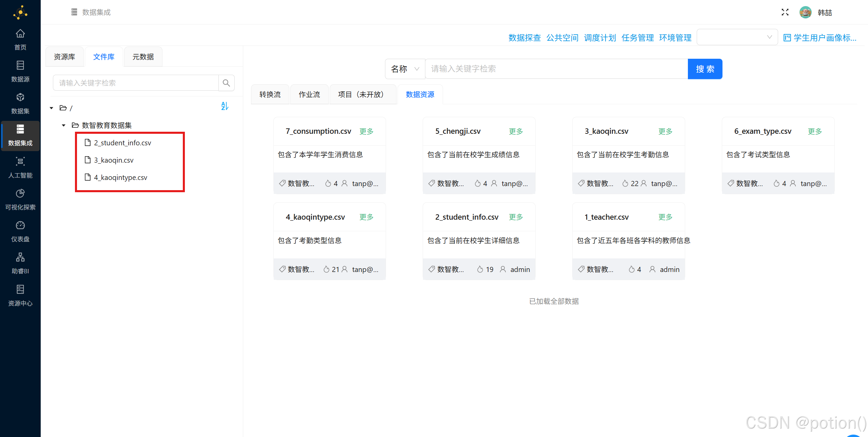868x437 pixels.
Task: Toggle the sidebar menu icon beside 数据集成
Action: [74, 12]
